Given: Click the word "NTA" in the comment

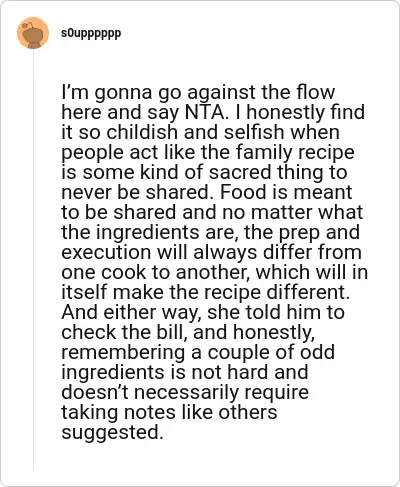Looking at the screenshot, I should point(204,112).
